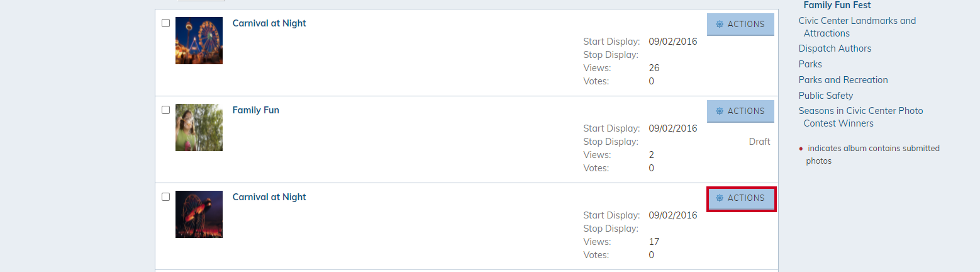Open the red-lit carnival ride thumbnail

click(x=199, y=215)
